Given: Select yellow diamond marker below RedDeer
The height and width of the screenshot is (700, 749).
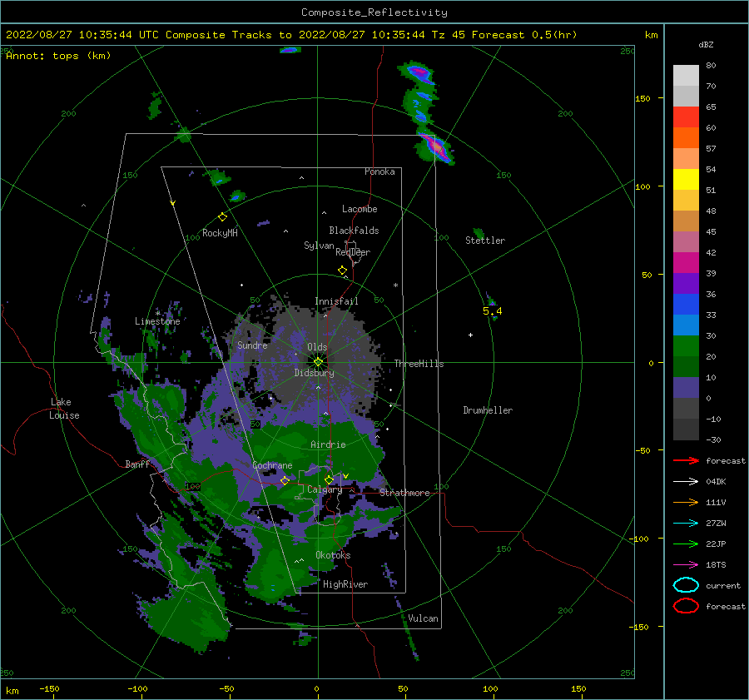Looking at the screenshot, I should coord(343,271).
